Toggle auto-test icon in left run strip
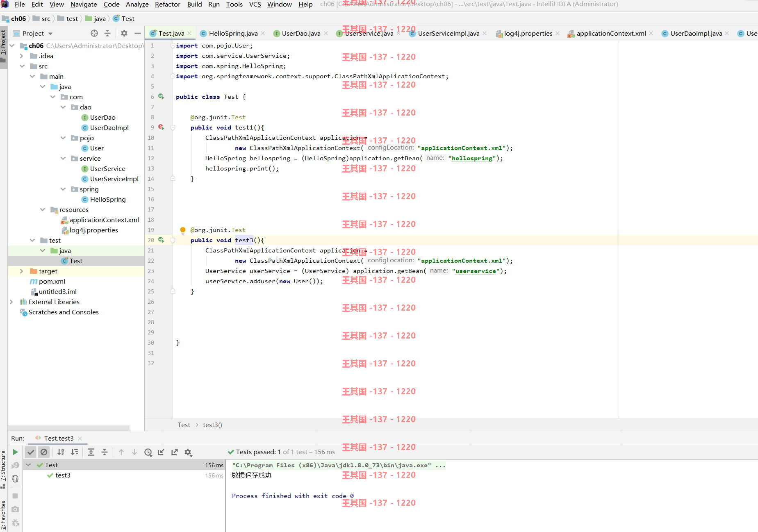The width and height of the screenshot is (758, 532). [15, 478]
